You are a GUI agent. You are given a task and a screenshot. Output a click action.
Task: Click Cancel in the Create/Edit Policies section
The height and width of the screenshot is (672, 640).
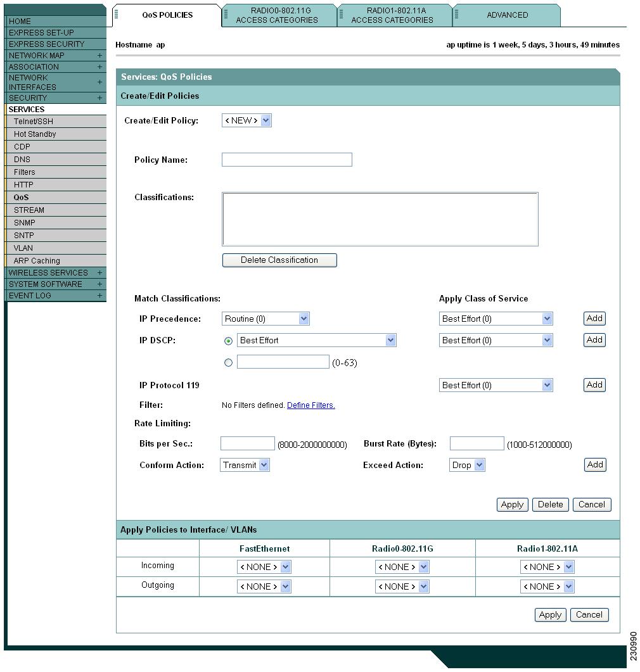592,504
